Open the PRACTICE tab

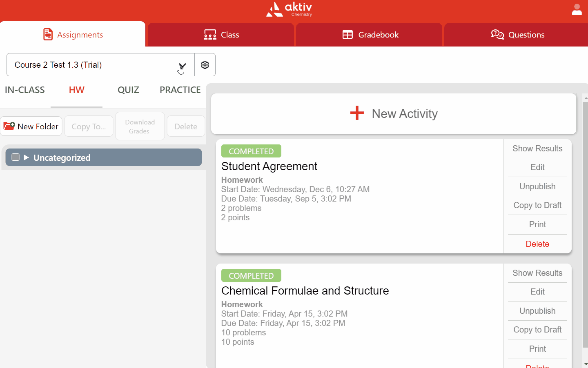(180, 90)
